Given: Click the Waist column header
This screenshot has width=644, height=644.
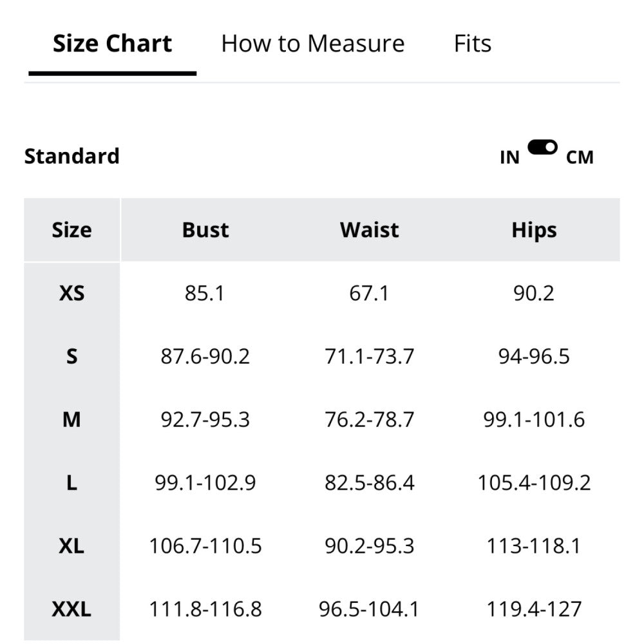Looking at the screenshot, I should pos(369,230).
